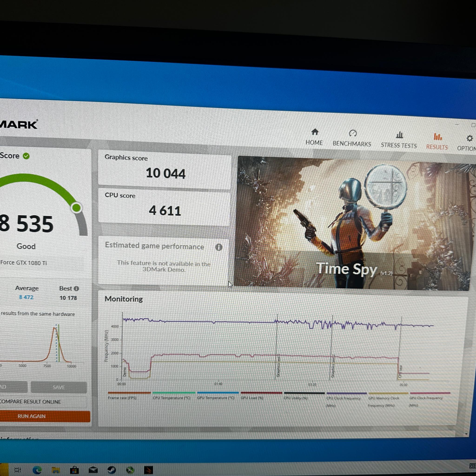
Task: Click the info icon beside Estimated game performance
Action: pos(218,247)
